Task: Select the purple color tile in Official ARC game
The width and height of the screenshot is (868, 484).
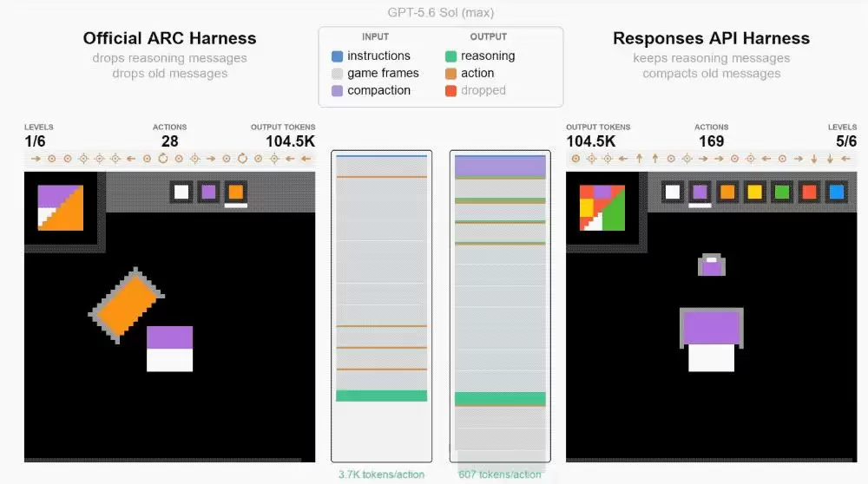Action: coord(208,192)
